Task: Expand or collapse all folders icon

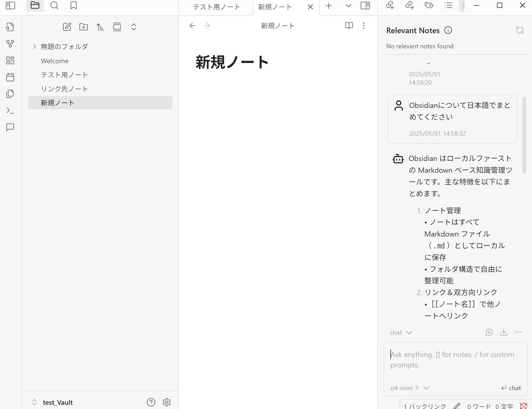Action: click(134, 27)
